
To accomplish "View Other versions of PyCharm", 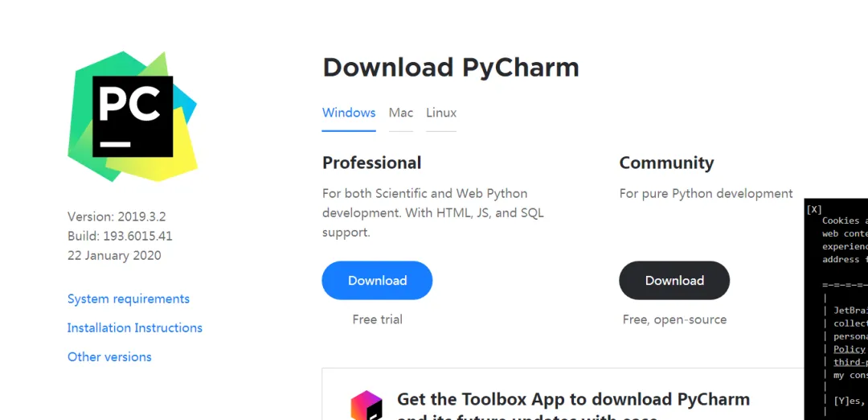I will [109, 357].
